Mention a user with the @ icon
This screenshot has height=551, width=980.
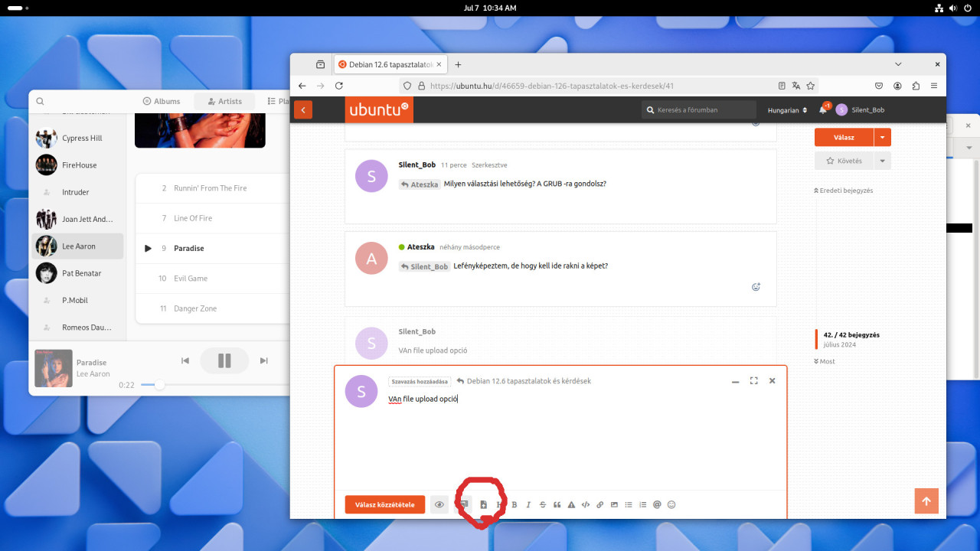(x=657, y=504)
